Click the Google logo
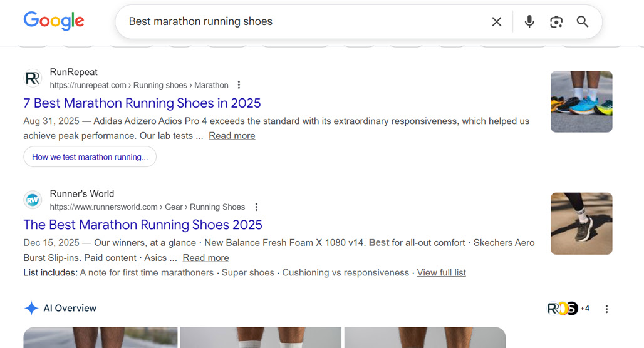Screen dimensions: 644x348 pos(54,21)
